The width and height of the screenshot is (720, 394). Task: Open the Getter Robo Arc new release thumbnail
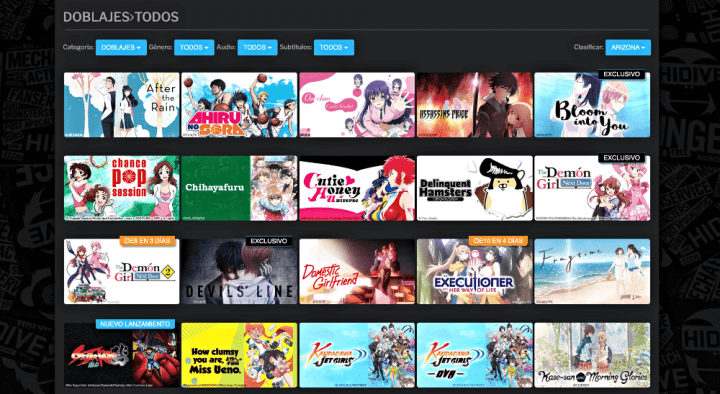pyautogui.click(x=122, y=355)
